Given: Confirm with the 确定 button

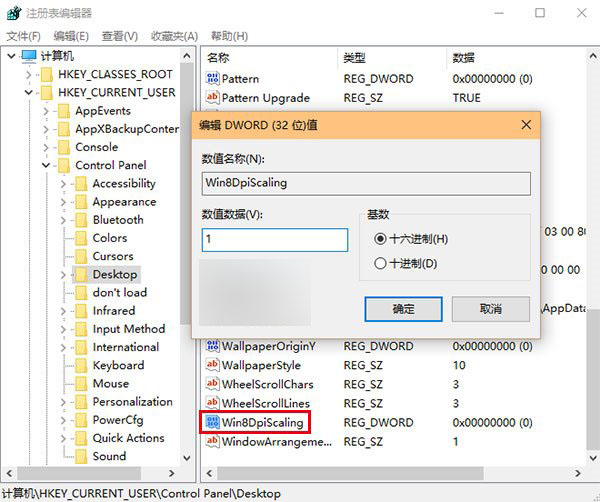Looking at the screenshot, I should click(403, 309).
